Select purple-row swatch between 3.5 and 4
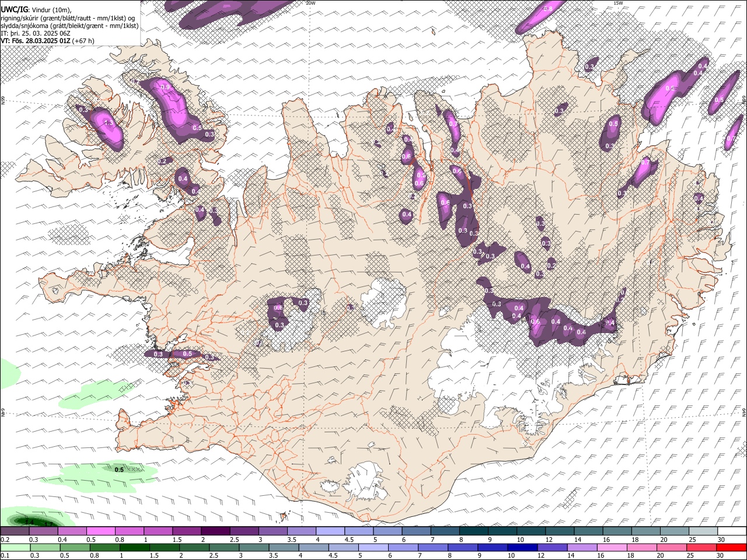The height and width of the screenshot is (560, 747). coord(301,531)
